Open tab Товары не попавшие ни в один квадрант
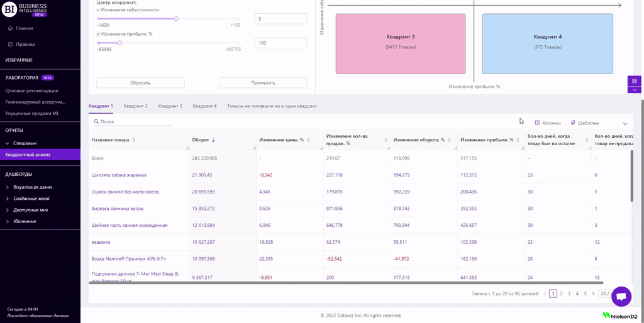Image resolution: width=644 pixels, height=323 pixels. click(272, 106)
